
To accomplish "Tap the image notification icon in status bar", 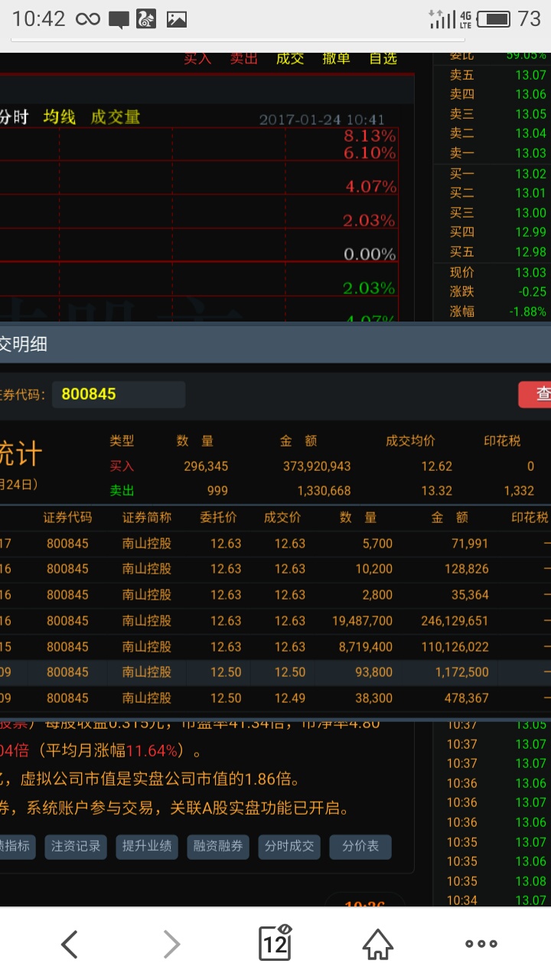I will point(177,19).
